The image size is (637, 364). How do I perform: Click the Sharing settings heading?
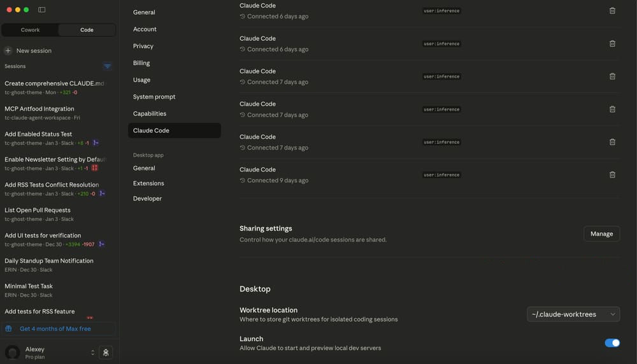(x=266, y=228)
